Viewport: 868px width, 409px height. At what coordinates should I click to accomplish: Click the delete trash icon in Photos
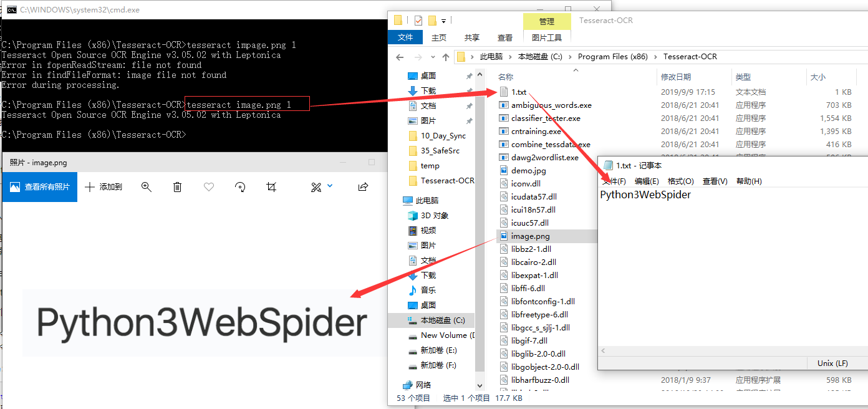(x=177, y=187)
